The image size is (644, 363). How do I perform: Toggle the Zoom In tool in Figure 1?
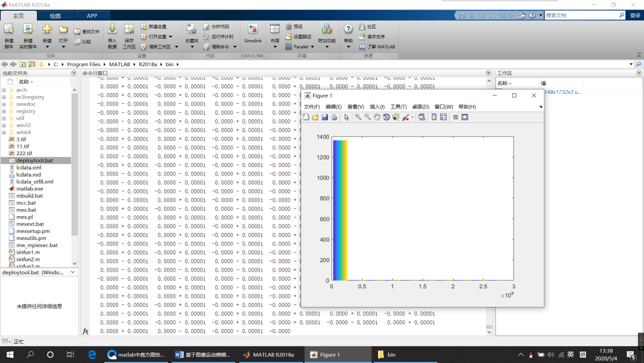pos(358,117)
